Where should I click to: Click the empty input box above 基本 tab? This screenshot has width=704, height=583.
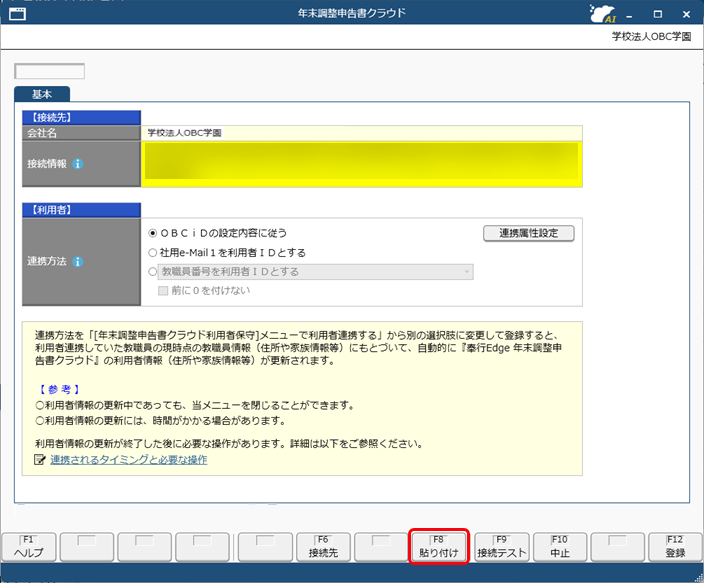[x=49, y=71]
